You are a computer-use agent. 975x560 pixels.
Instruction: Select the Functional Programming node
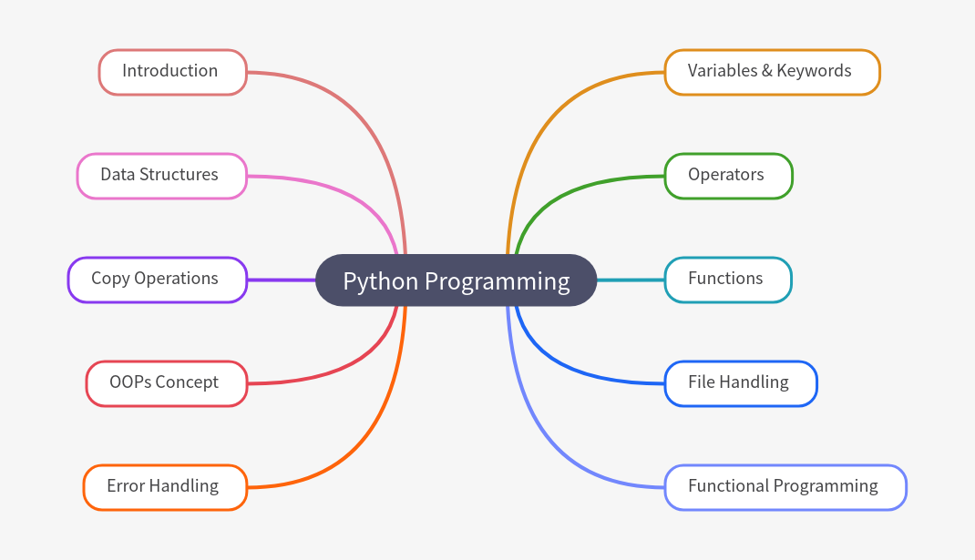coord(785,487)
